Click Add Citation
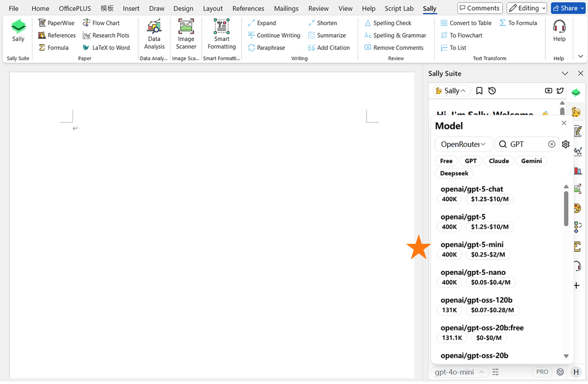 [x=329, y=48]
